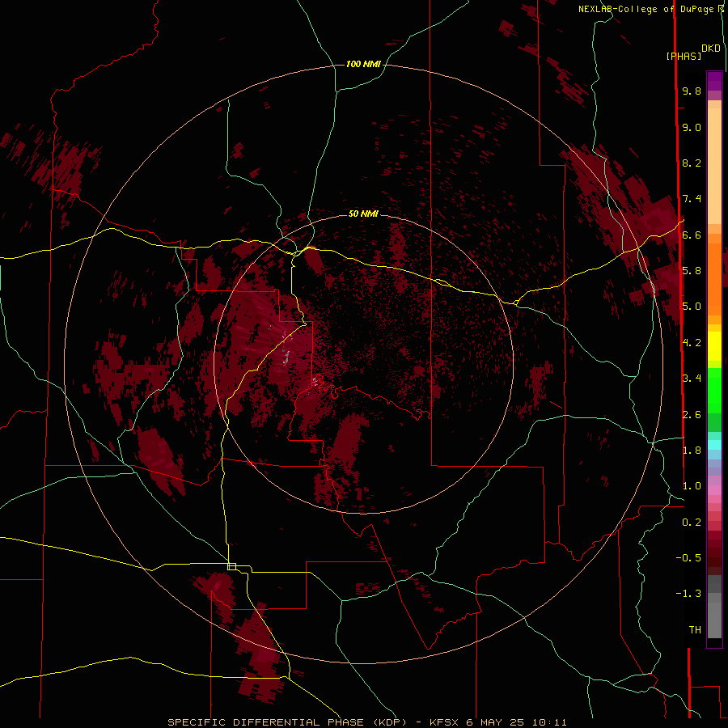Click the 7.4 value on the color scale
Image resolution: width=728 pixels, height=728 pixels.
(692, 199)
